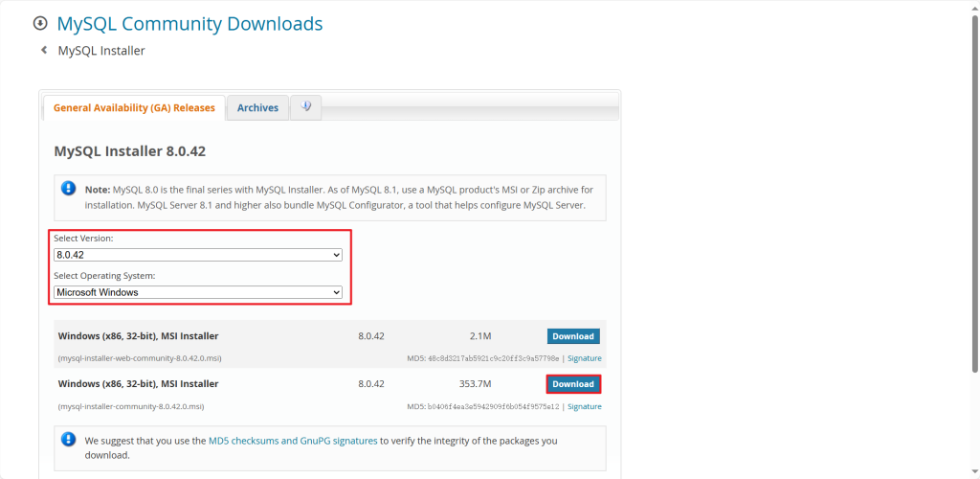This screenshot has height=479, width=980.
Task: Click the MD5 hash ending in 57798e
Action: tap(493, 358)
